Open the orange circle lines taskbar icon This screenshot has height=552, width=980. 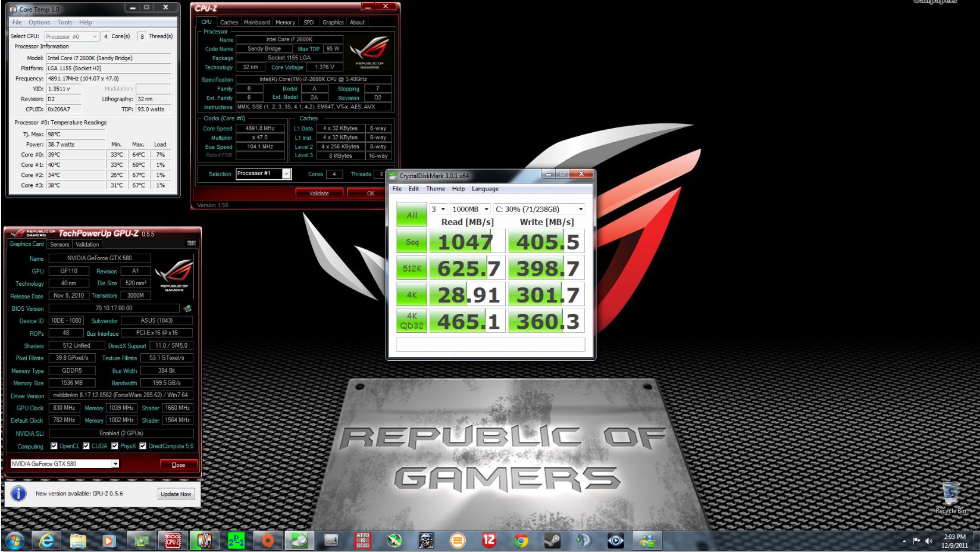coord(457,541)
